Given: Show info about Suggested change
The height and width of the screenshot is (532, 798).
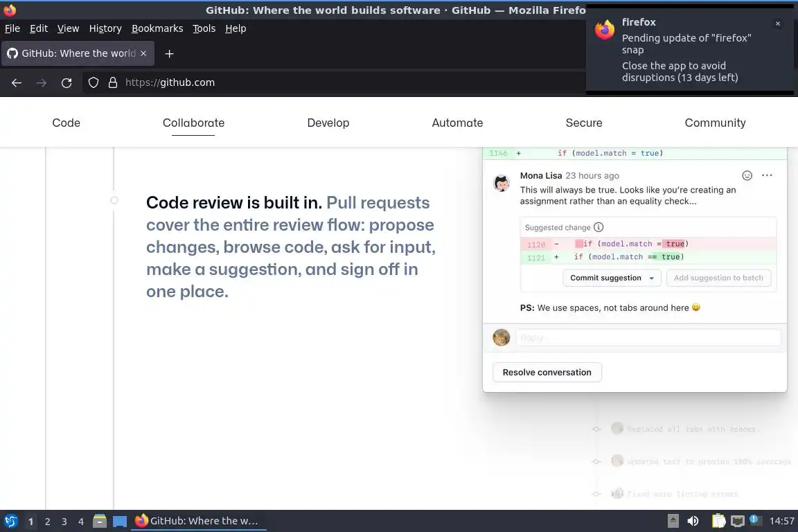Looking at the screenshot, I should click(598, 228).
